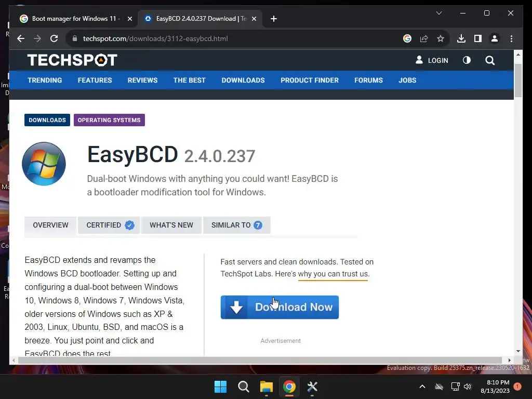This screenshot has width=532, height=399.
Task: Click the Chrome taskbar icon
Action: click(x=289, y=387)
